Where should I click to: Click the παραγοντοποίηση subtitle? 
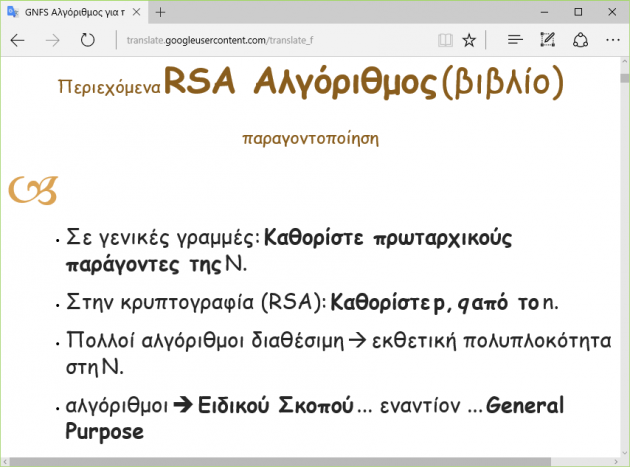(x=311, y=139)
